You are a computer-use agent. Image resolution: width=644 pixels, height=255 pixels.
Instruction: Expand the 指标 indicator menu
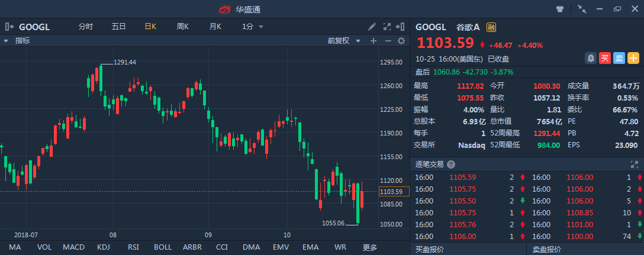pyautogui.click(x=17, y=41)
